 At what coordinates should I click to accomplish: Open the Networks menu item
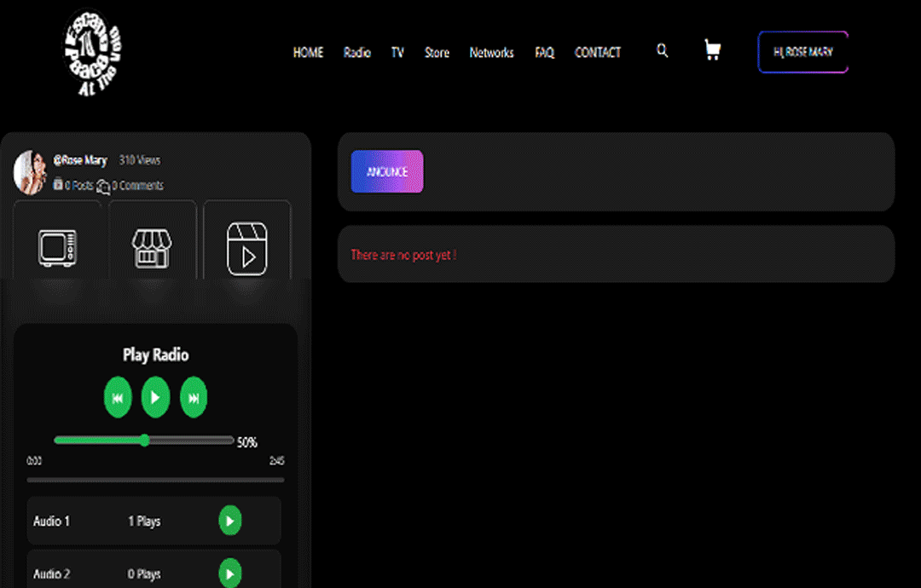click(492, 52)
